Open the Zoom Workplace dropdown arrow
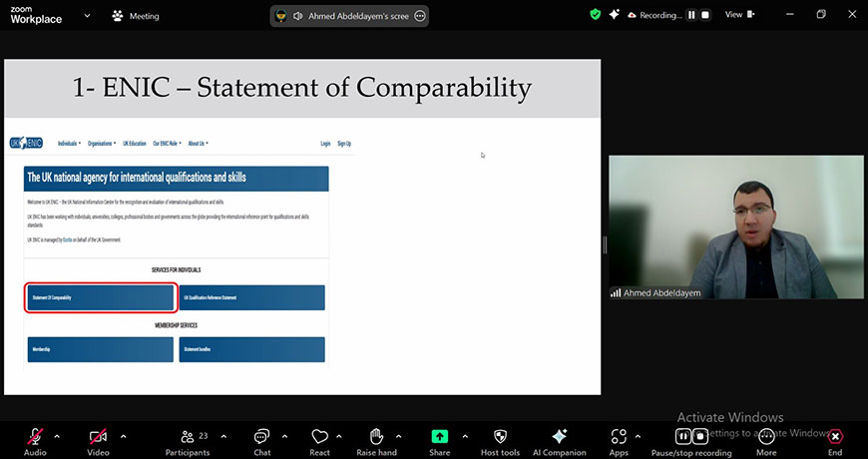Image resolution: width=868 pixels, height=459 pixels. (87, 16)
